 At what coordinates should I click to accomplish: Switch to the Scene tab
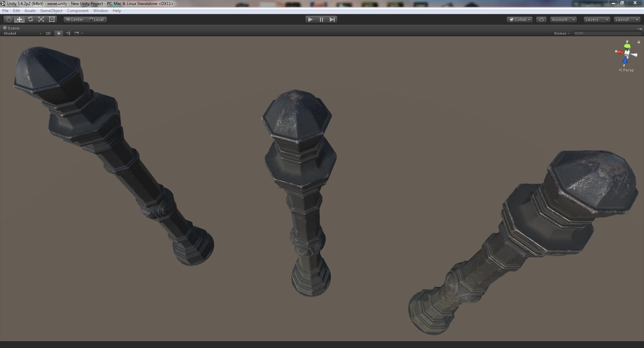coord(11,28)
